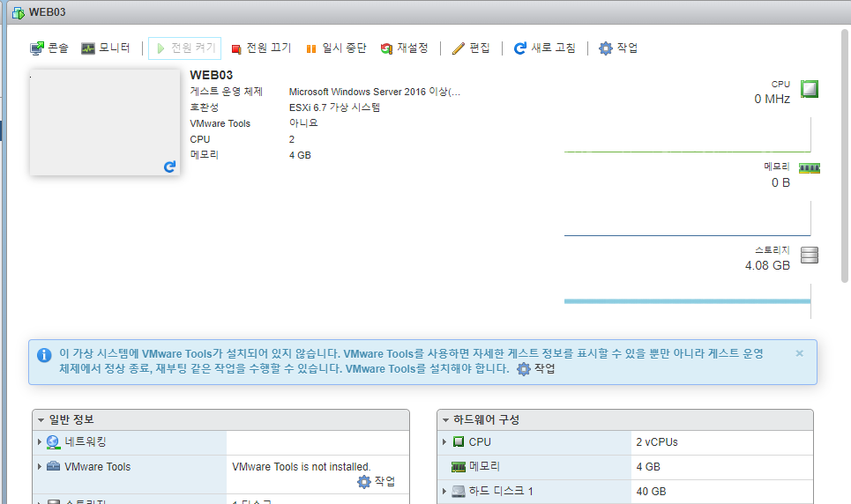This screenshot has height=504, width=851.
Task: Dismiss the VMware Tools info banner
Action: click(x=800, y=353)
